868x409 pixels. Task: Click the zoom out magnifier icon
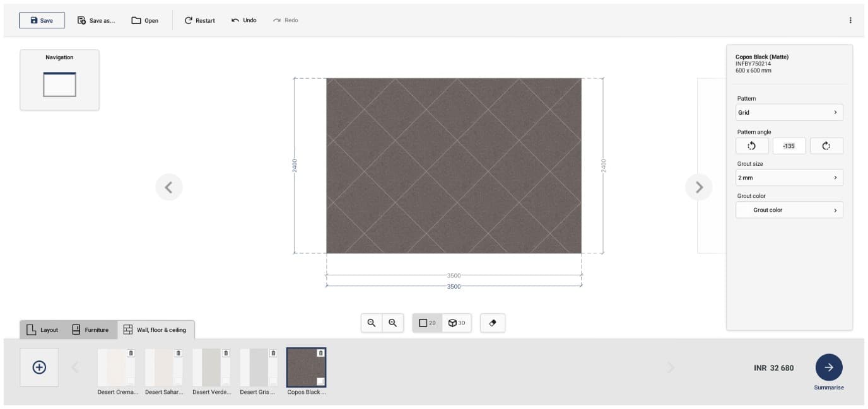click(372, 323)
